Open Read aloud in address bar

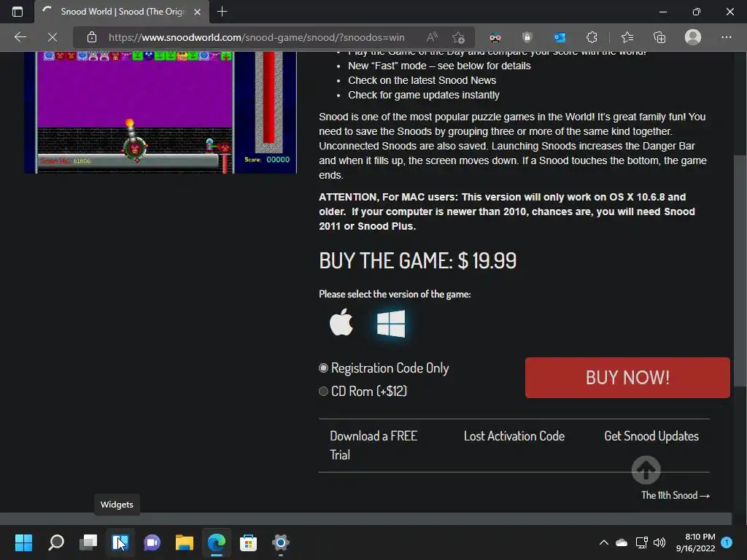pyautogui.click(x=432, y=37)
